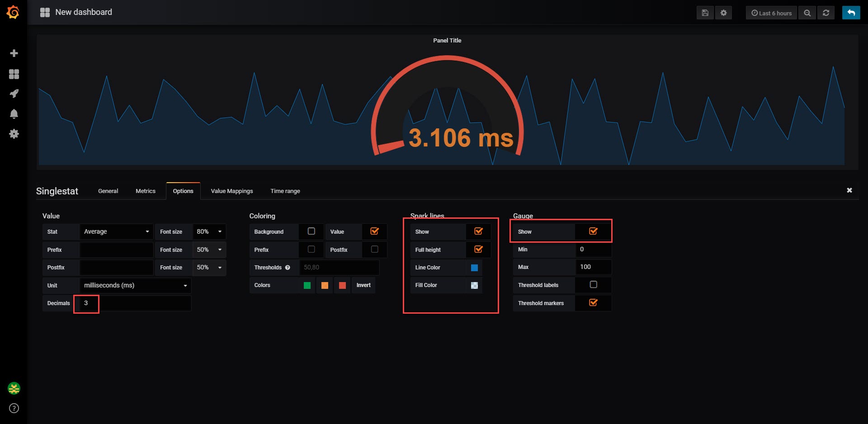Viewport: 868px width, 424px height.
Task: Click dashboard grid icon beside New dashboard
Action: pyautogui.click(x=45, y=12)
